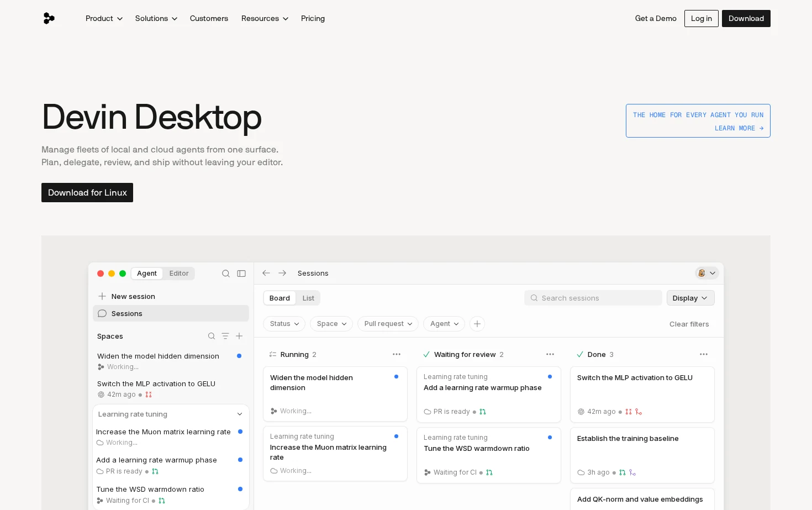Screen dimensions: 812x510
Task: Open the Widen the model hidden dimension card
Action: click(x=335, y=394)
